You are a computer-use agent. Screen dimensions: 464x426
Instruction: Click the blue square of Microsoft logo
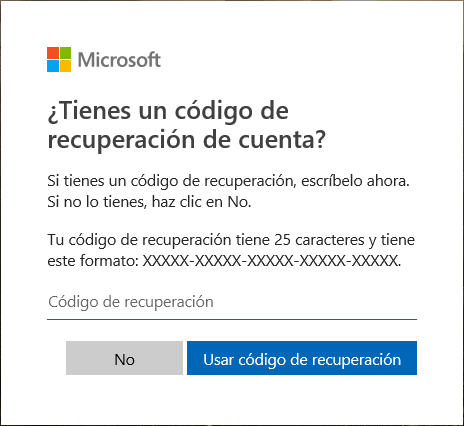click(53, 66)
